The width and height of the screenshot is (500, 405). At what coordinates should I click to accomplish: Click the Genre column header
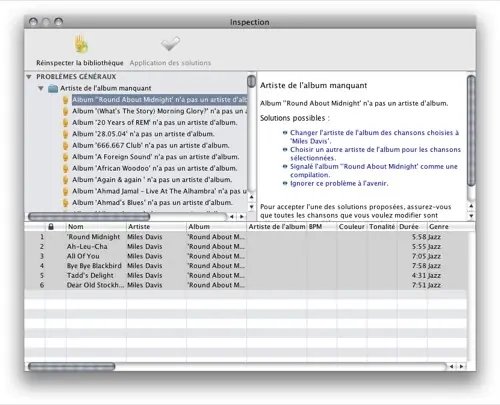point(451,227)
